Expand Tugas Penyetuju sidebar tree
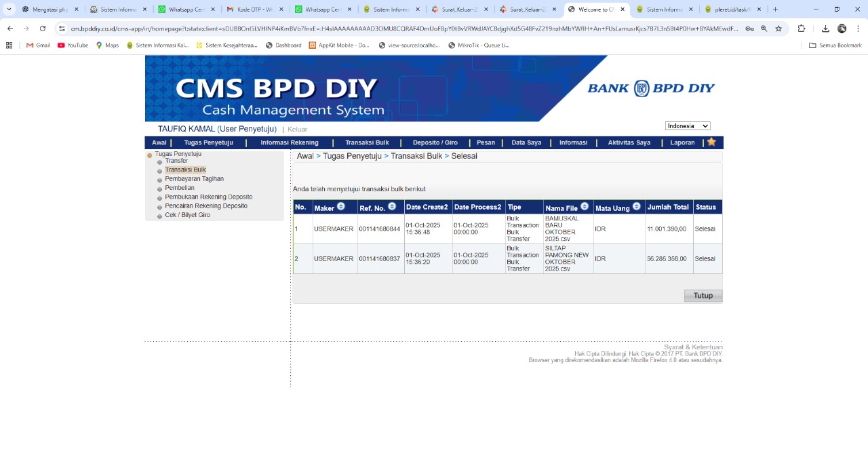 150,155
